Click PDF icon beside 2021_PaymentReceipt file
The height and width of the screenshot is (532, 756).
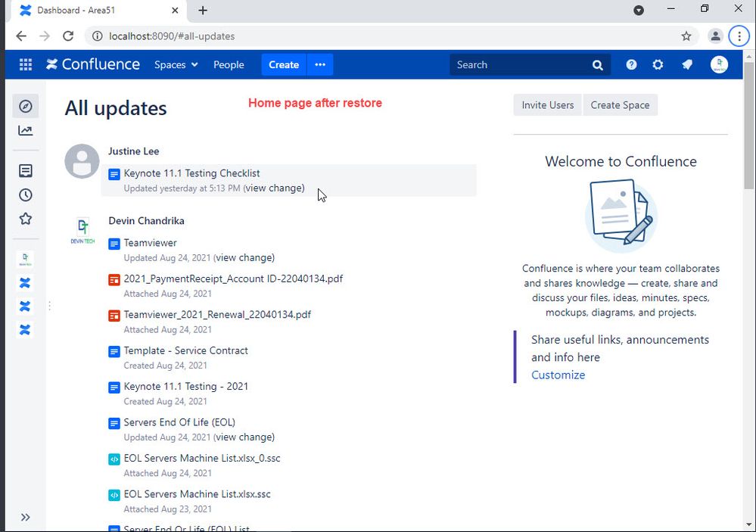[114, 279]
